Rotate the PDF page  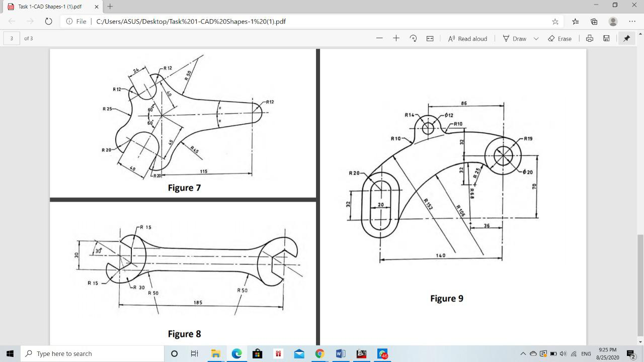tap(413, 38)
